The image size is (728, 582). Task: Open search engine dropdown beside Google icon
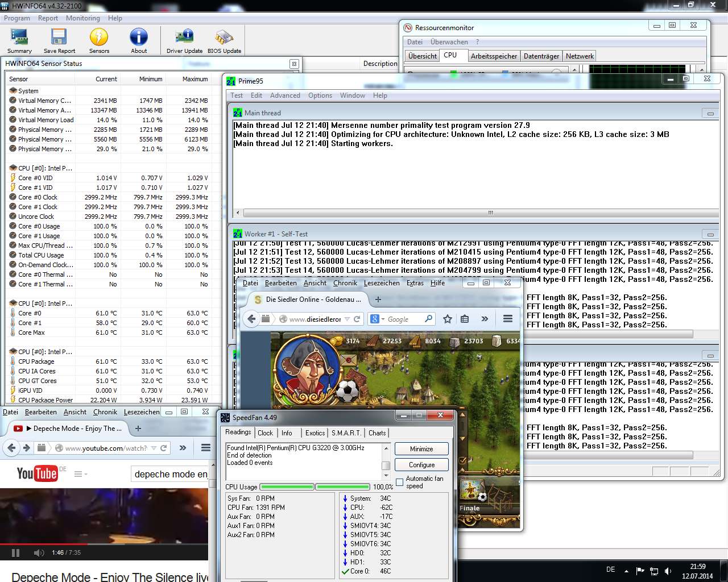[383, 319]
